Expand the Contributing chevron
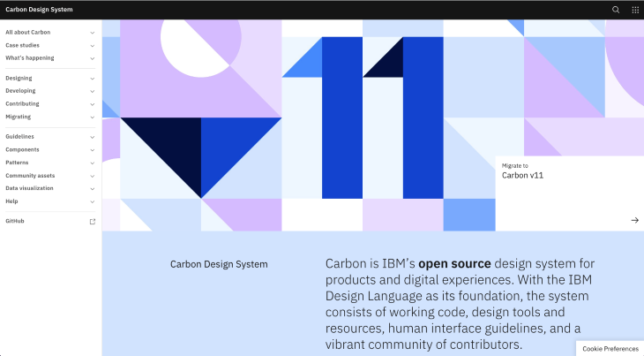644x356 pixels. [x=93, y=104]
